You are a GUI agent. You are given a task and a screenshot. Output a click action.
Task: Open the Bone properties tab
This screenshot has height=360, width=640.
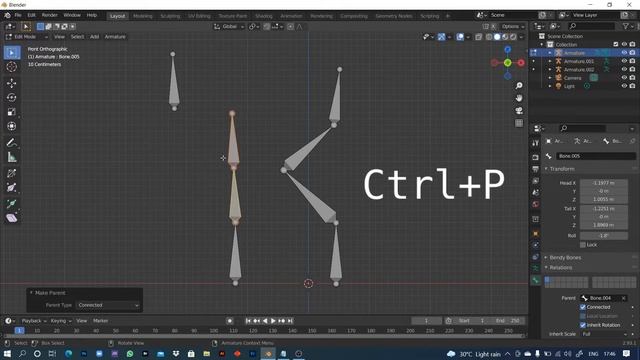tap(536, 280)
